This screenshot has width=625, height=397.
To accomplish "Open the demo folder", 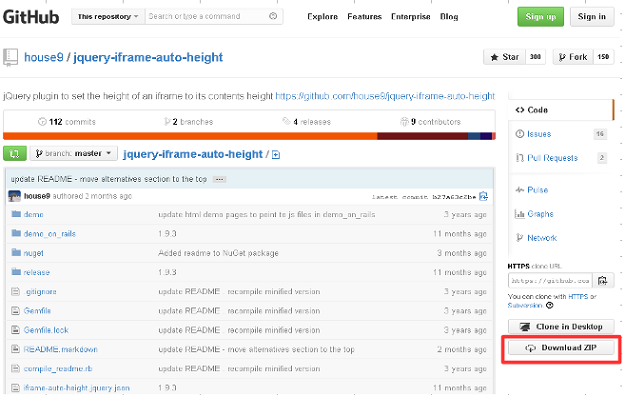I will (33, 214).
